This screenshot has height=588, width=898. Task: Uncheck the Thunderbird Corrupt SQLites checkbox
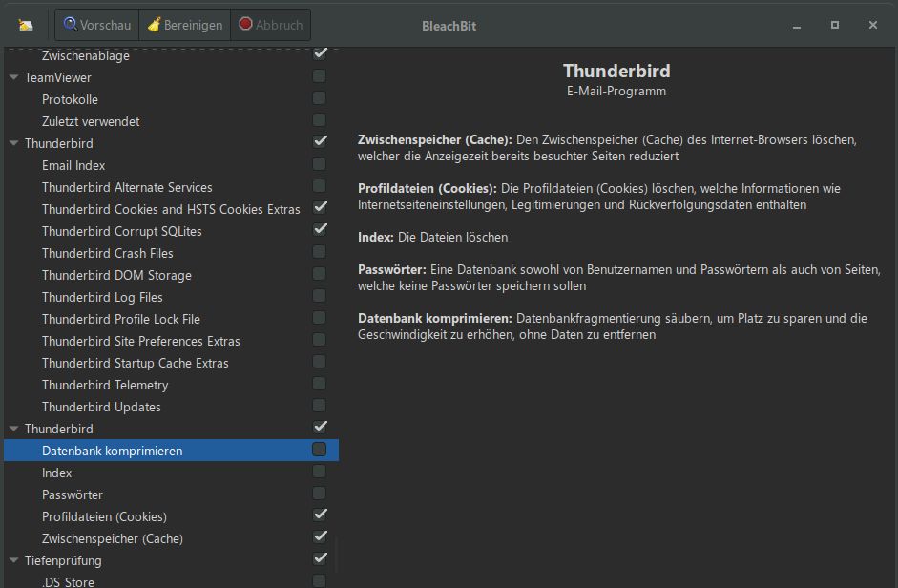point(320,230)
